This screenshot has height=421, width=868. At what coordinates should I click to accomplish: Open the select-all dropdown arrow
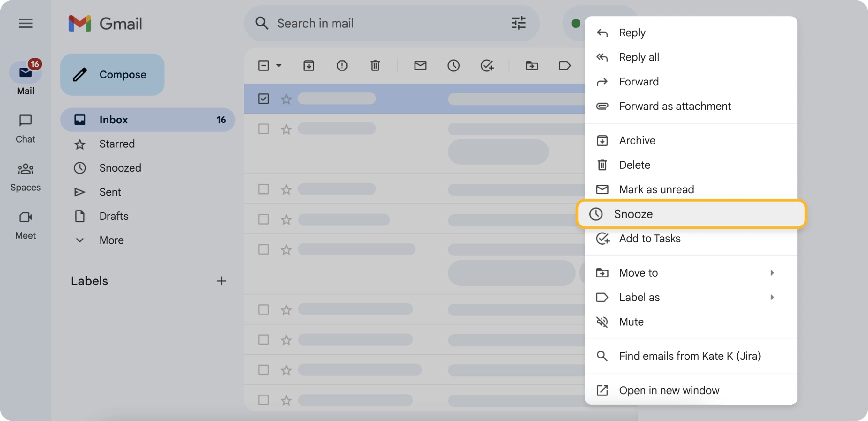coord(278,66)
